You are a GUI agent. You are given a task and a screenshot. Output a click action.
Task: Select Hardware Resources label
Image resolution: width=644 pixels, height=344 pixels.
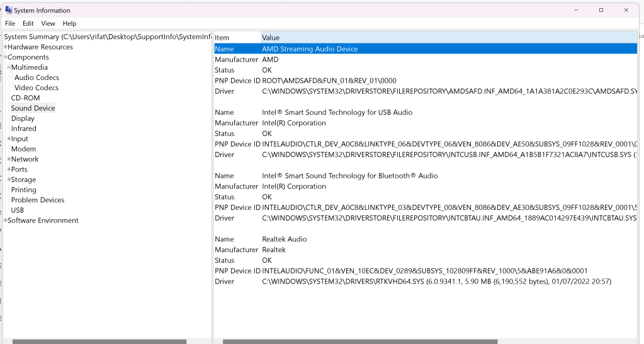coord(40,47)
